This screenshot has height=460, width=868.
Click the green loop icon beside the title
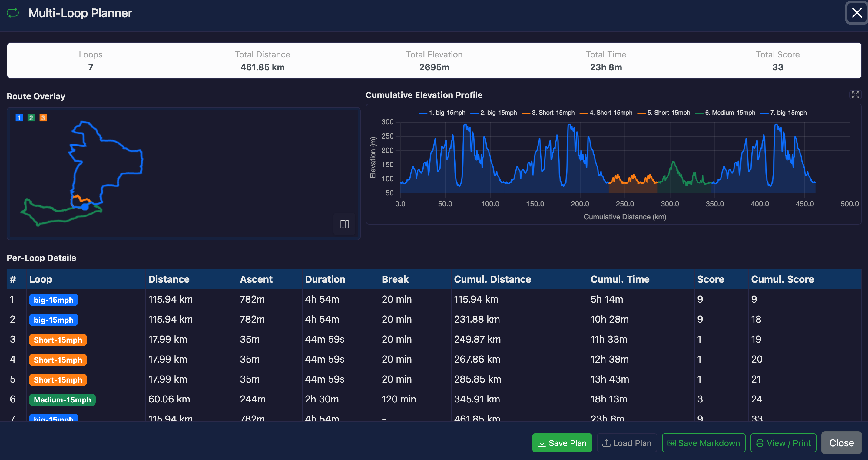[13, 13]
